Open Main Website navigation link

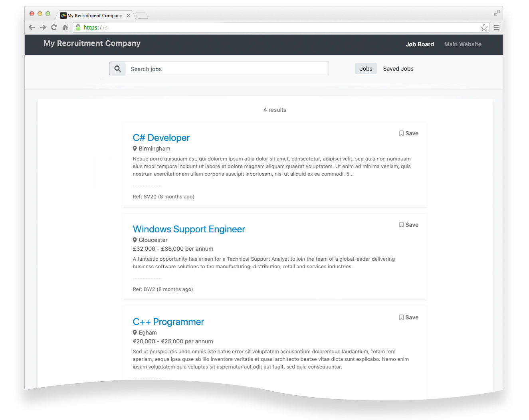(463, 44)
